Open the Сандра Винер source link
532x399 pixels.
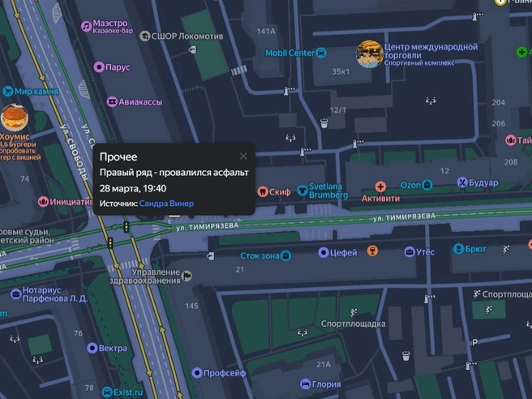click(x=166, y=204)
